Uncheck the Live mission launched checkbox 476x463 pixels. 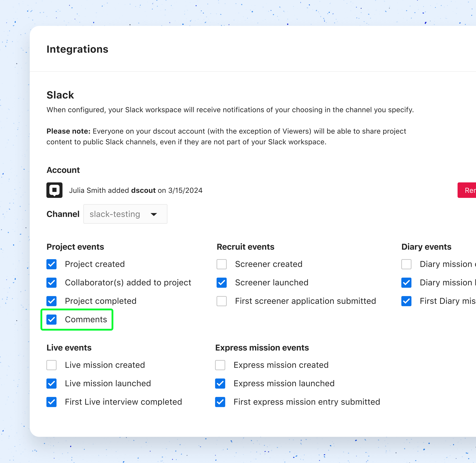point(51,384)
